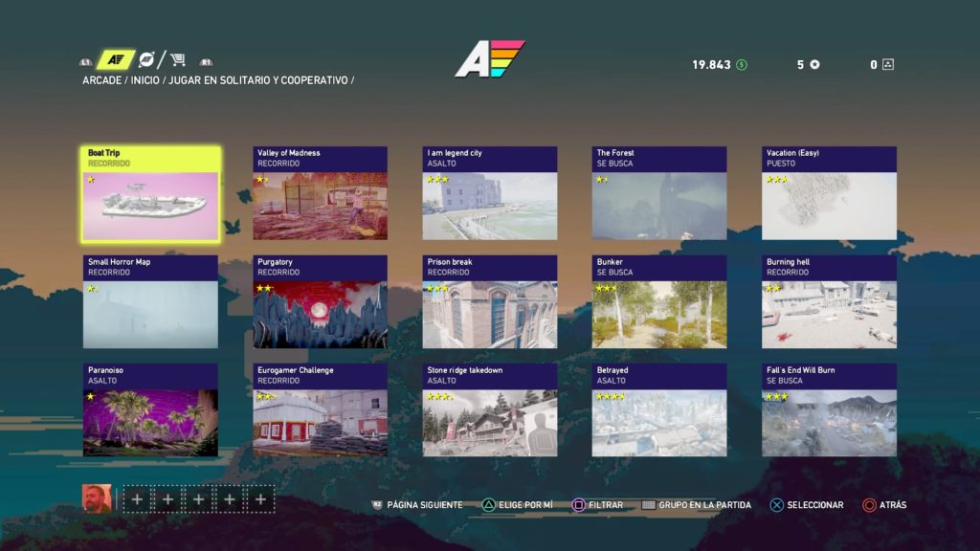Click the stars on Vacation (Easy) card
980x551 pixels.
tap(777, 180)
